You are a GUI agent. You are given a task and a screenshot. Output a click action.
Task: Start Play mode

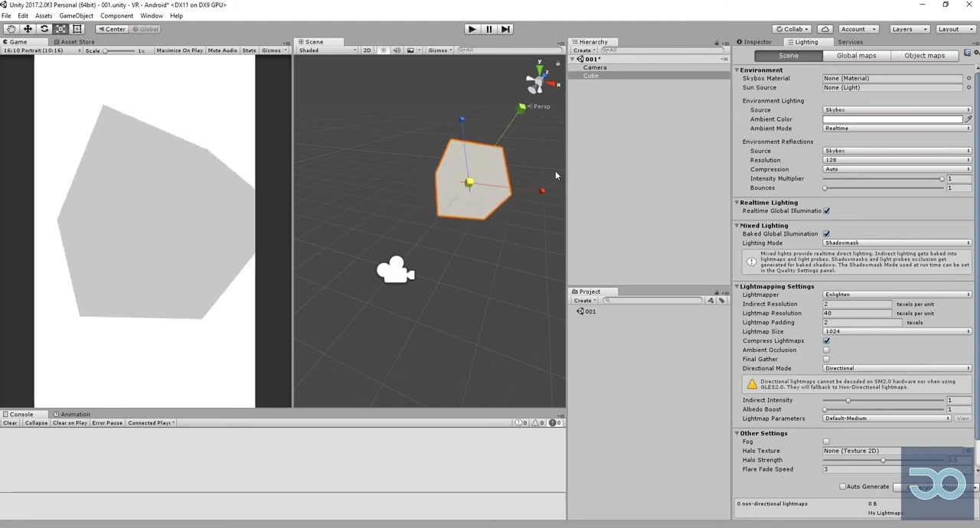point(472,29)
